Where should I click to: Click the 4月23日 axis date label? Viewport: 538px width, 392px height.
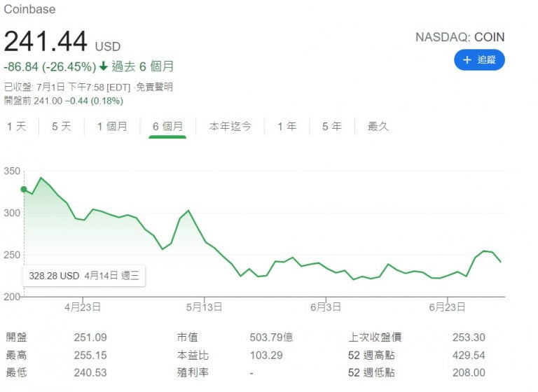click(83, 307)
